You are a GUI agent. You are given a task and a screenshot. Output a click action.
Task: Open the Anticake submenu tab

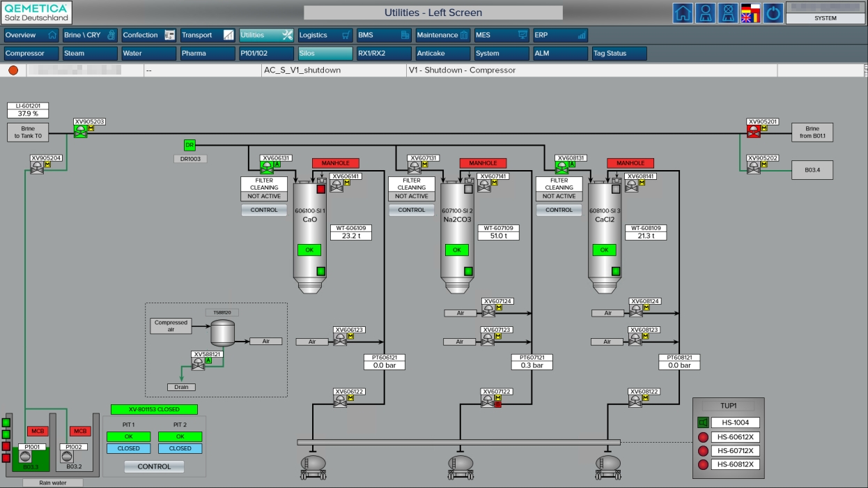click(x=442, y=53)
